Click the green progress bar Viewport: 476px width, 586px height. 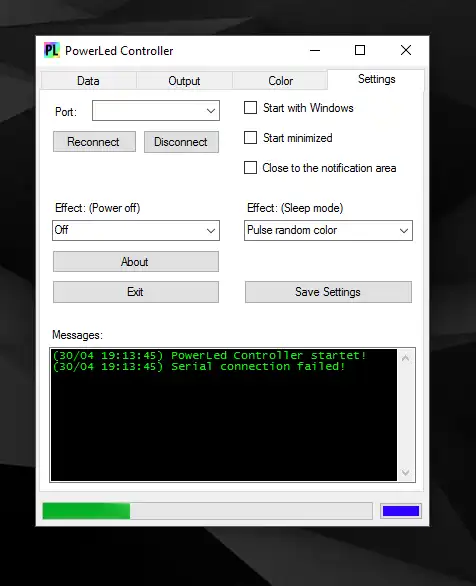click(x=207, y=511)
